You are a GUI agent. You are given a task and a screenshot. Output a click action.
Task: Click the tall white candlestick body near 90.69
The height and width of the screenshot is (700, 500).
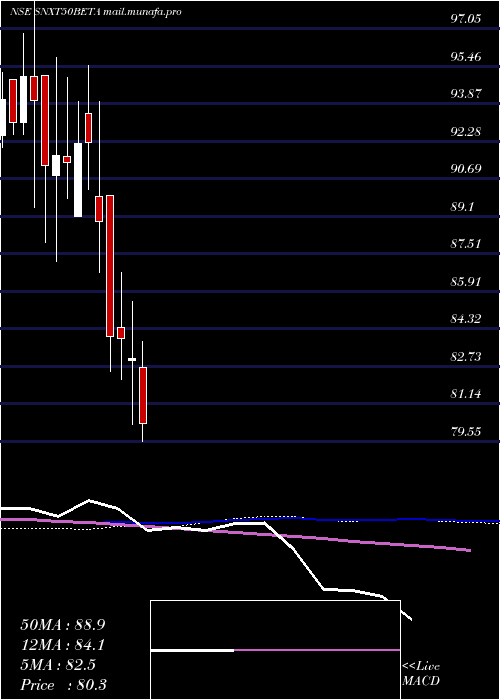pyautogui.click(x=78, y=180)
